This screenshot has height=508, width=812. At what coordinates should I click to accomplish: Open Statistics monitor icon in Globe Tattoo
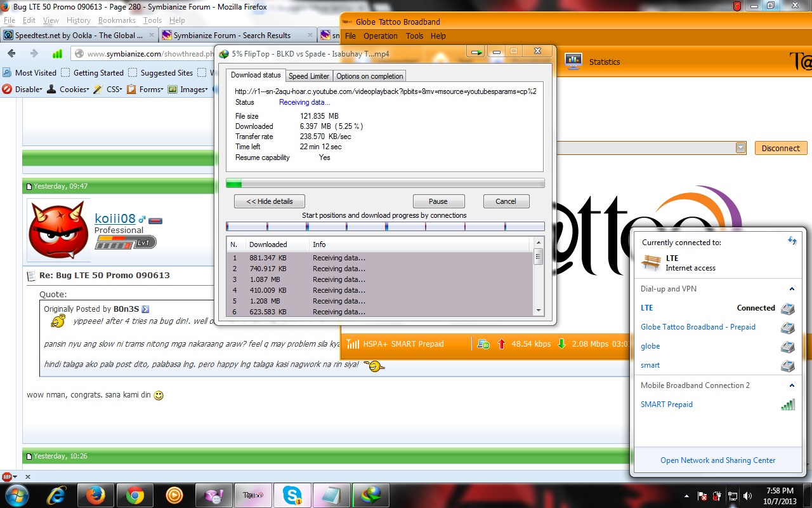[x=573, y=62]
